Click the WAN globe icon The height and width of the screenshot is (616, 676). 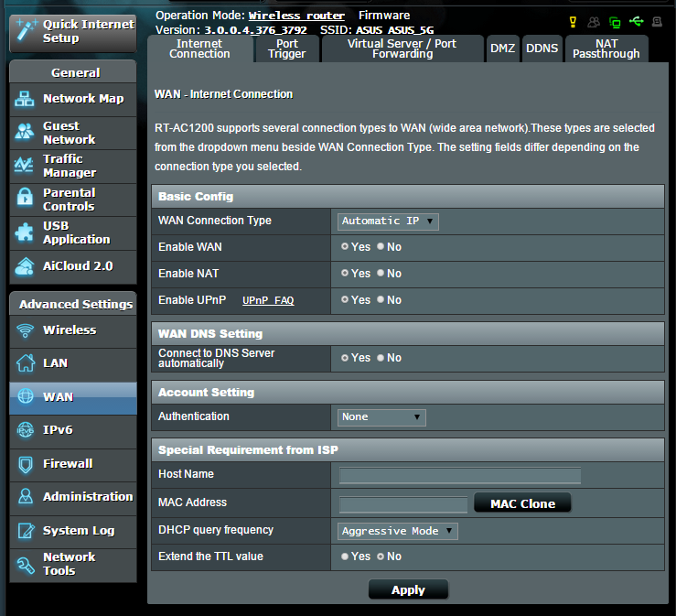tap(26, 396)
